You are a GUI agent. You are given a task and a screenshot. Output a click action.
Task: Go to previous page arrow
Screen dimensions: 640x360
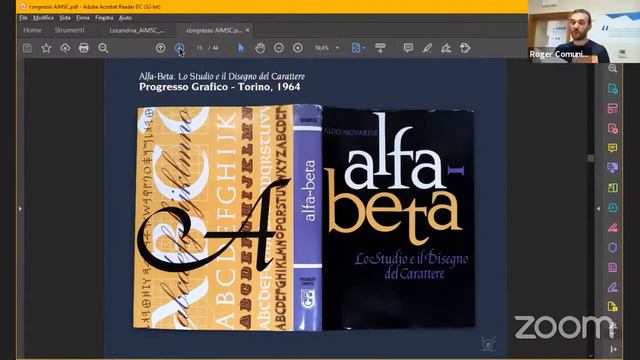click(160, 48)
